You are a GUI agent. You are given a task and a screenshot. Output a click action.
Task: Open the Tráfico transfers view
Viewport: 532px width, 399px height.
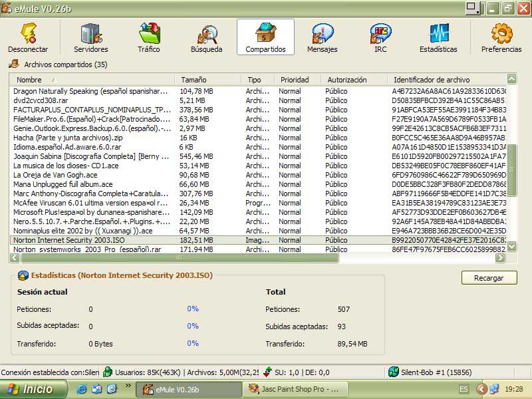(x=149, y=37)
